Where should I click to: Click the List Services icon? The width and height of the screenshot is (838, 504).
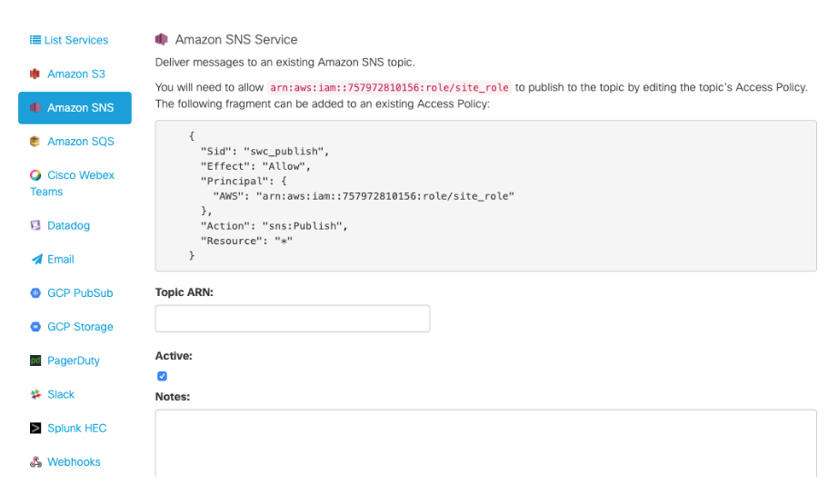pyautogui.click(x=35, y=40)
